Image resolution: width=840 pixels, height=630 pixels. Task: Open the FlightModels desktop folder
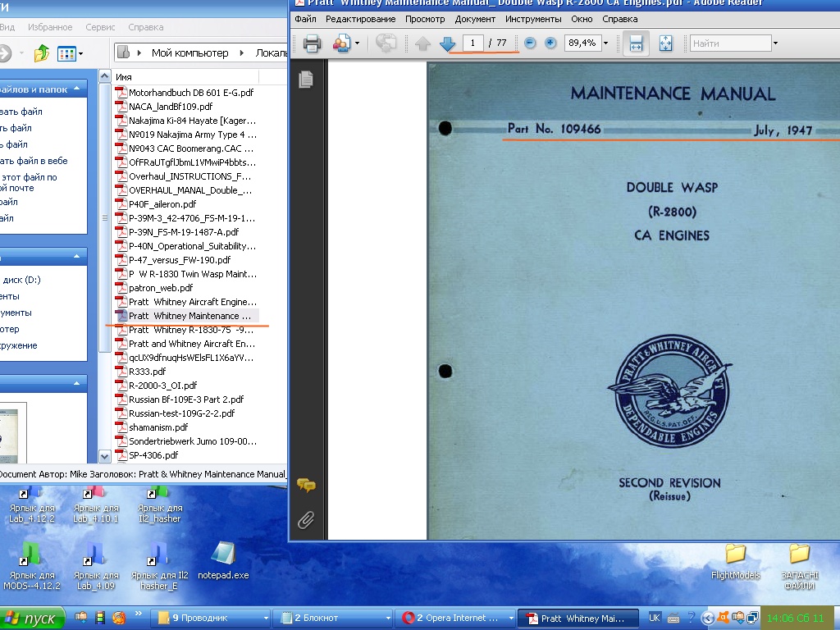736,561
